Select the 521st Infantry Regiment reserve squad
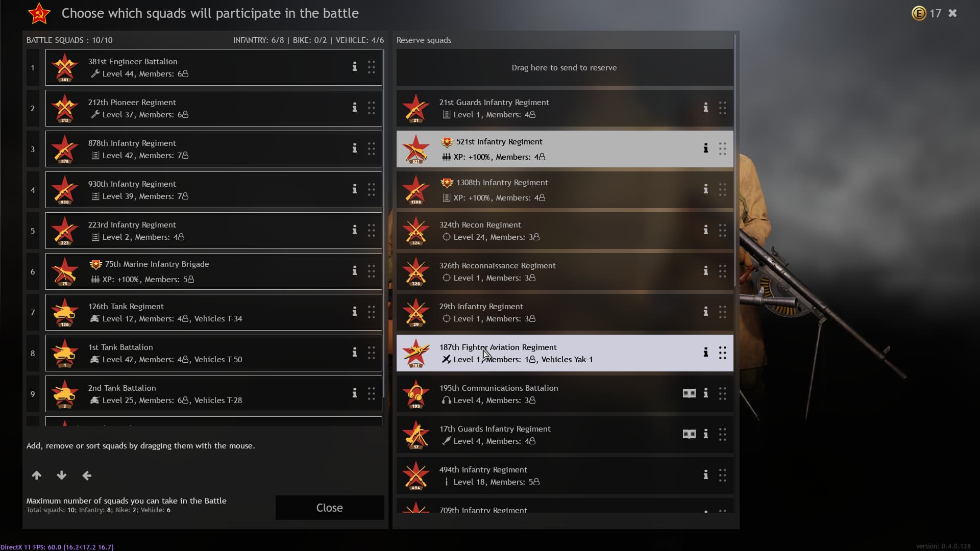980x551 pixels. coord(565,149)
